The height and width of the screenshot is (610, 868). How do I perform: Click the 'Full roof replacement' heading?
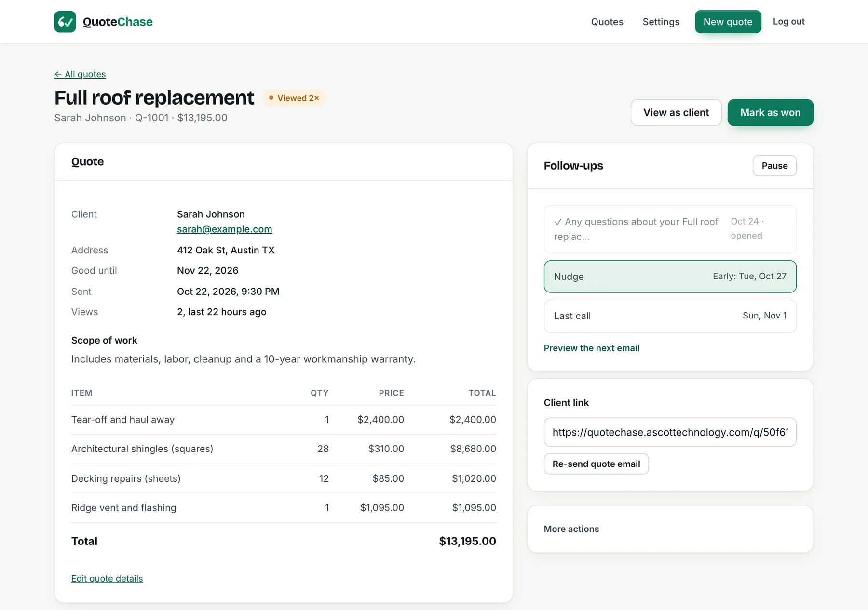(154, 98)
